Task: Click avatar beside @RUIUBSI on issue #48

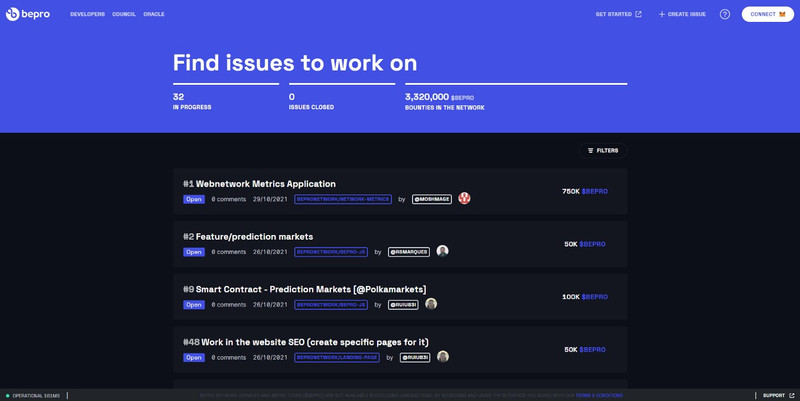Action: point(443,357)
